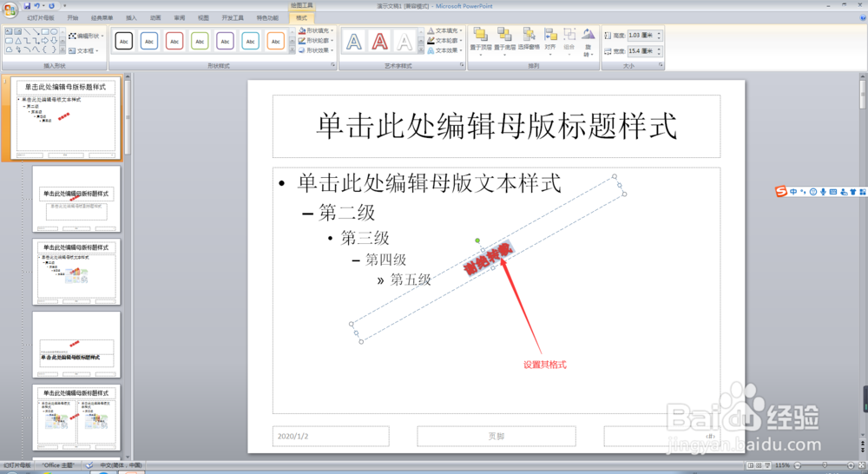Apply the purple outline Abc shape style
Image resolution: width=868 pixels, height=474 pixels.
click(x=226, y=41)
